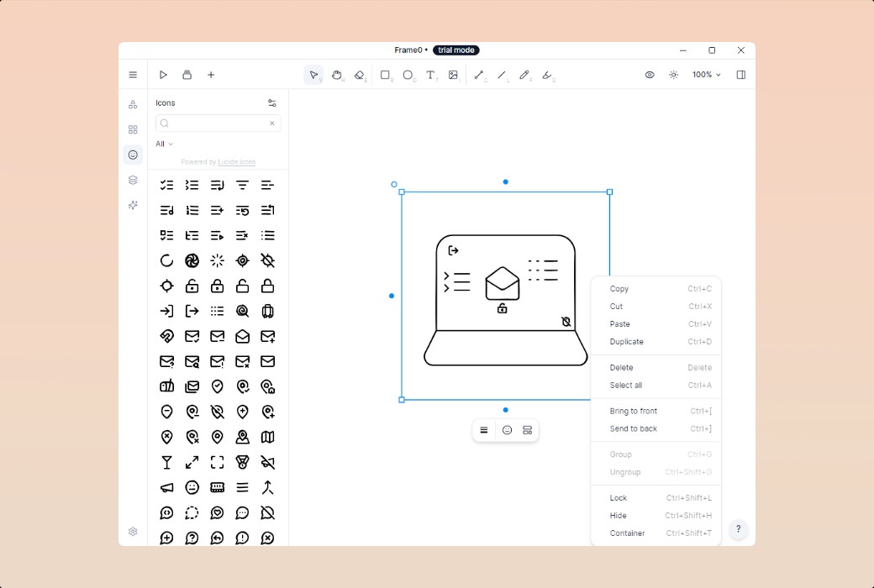
Task: Click the help question mark button
Action: pyautogui.click(x=738, y=529)
